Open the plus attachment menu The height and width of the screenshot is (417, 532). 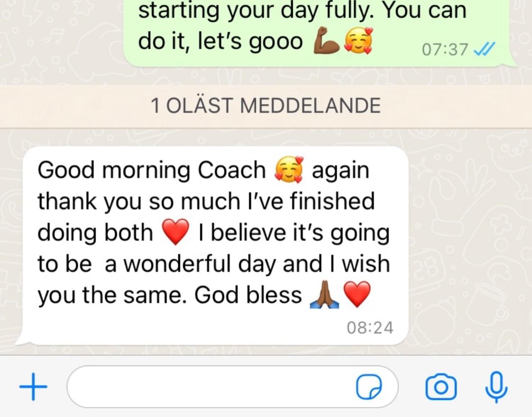(x=33, y=387)
